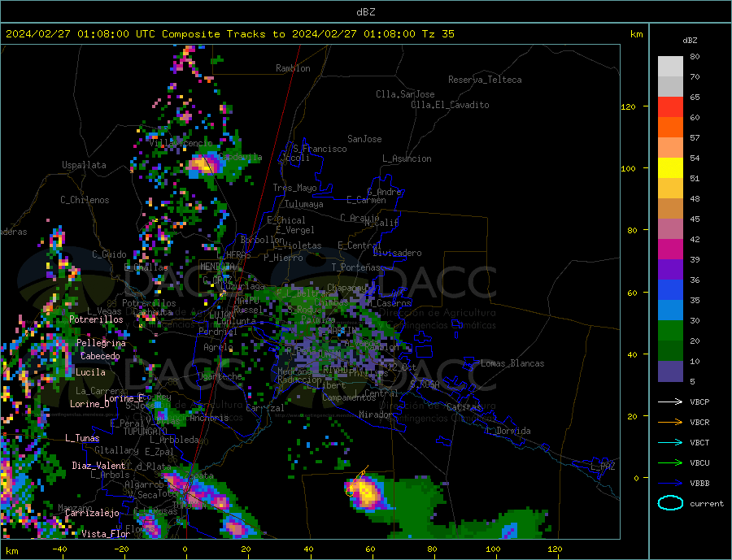
Task: Click the SanJose place label
Action: (x=364, y=139)
